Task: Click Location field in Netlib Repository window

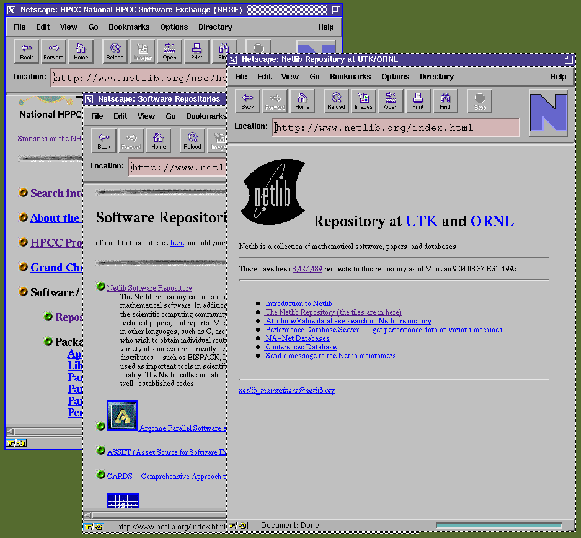Action: pyautogui.click(x=396, y=127)
